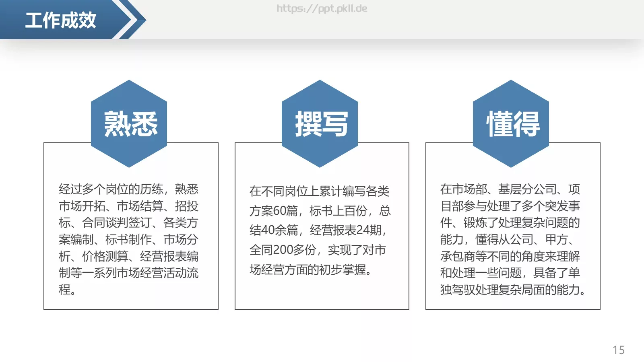Select the 撰写 hexagon badge
The height and width of the screenshot is (362, 644).
320,123
